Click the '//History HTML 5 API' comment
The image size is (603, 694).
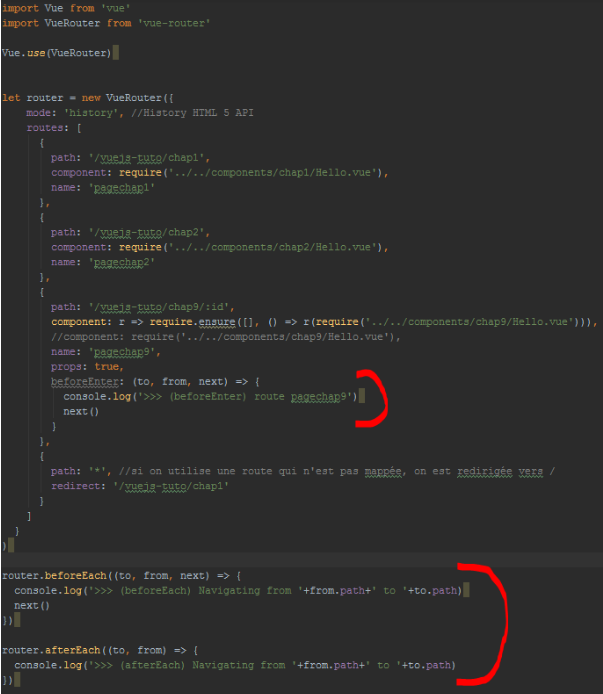click(193, 113)
